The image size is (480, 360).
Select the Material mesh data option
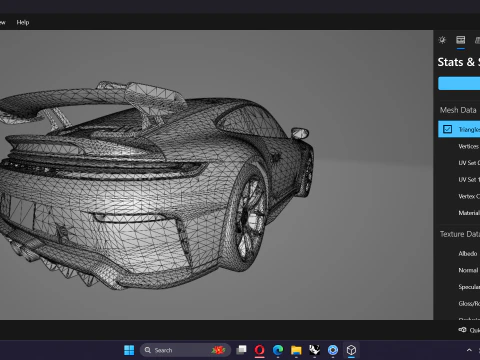click(469, 213)
